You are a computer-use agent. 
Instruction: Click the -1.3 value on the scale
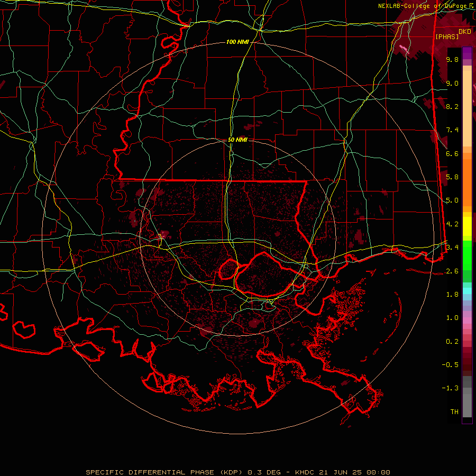coord(450,388)
